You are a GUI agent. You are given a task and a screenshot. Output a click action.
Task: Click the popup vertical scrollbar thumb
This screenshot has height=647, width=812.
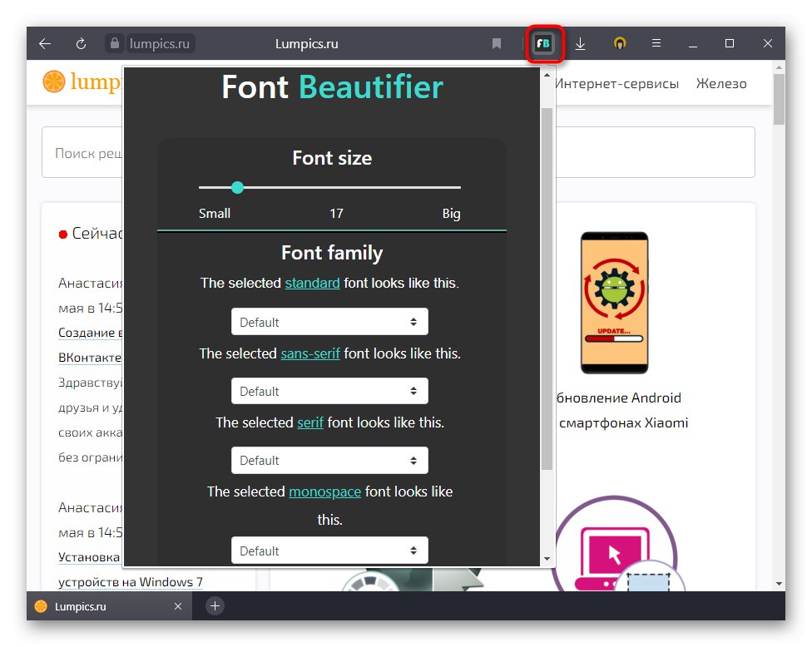point(547,289)
